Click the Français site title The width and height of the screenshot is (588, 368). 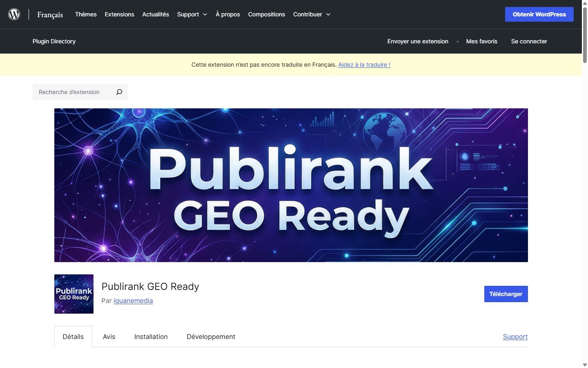pos(50,15)
